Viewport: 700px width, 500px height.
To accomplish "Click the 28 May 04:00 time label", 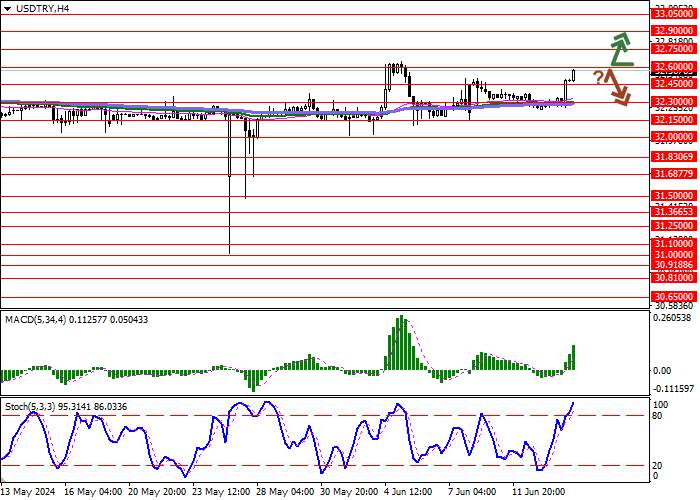I will point(286,492).
